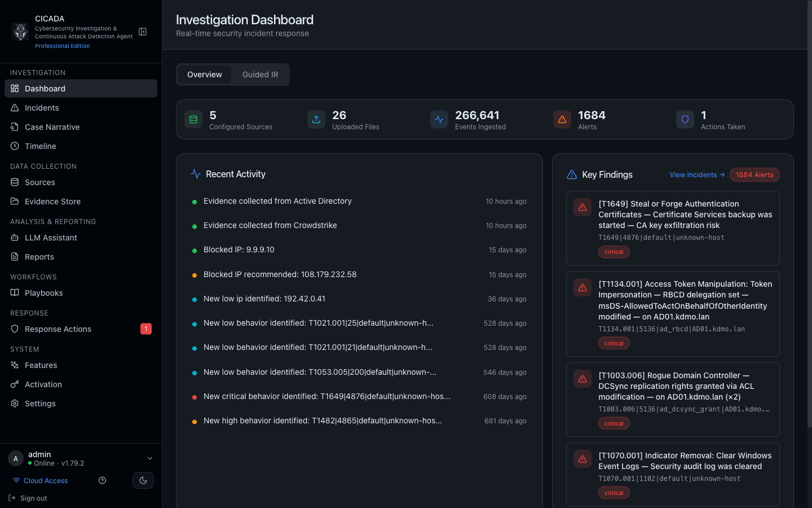
Task: Select 'Evidence collected from Crowdstrike' activity
Action: pyautogui.click(x=359, y=226)
